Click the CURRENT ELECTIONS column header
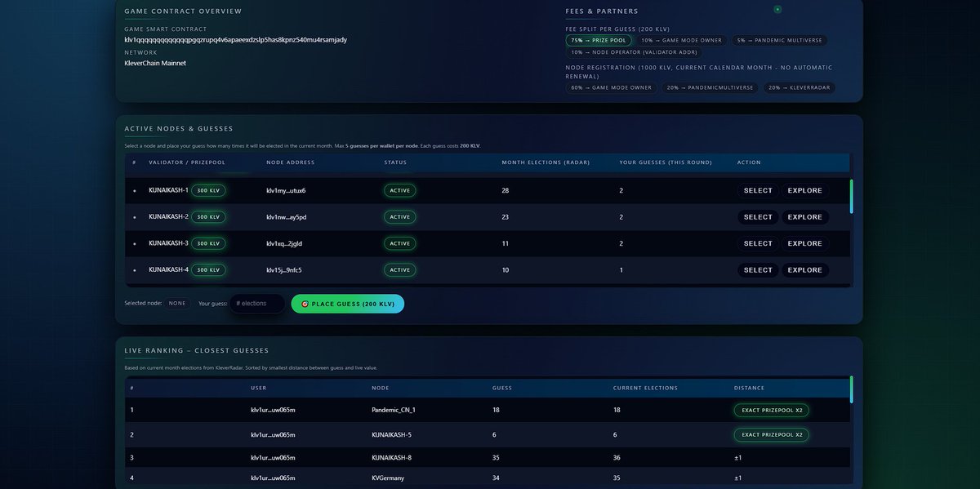The height and width of the screenshot is (489, 980). point(646,388)
